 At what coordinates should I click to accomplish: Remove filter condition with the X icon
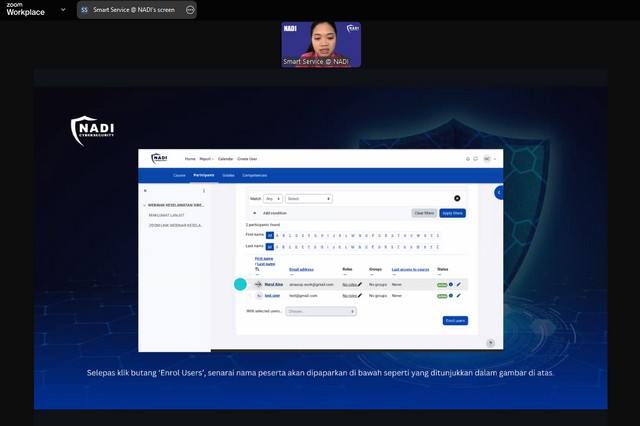pyautogui.click(x=458, y=198)
